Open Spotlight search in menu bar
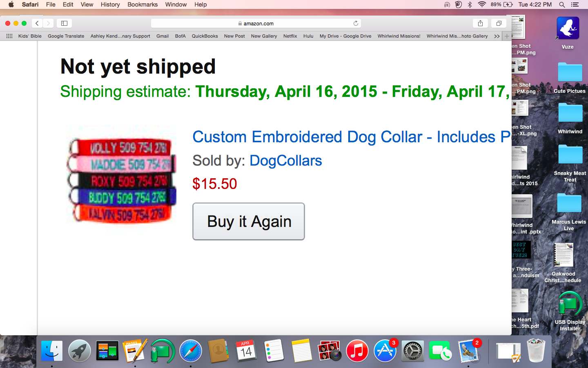Screen dimensions: 588x368 tap(562, 4)
